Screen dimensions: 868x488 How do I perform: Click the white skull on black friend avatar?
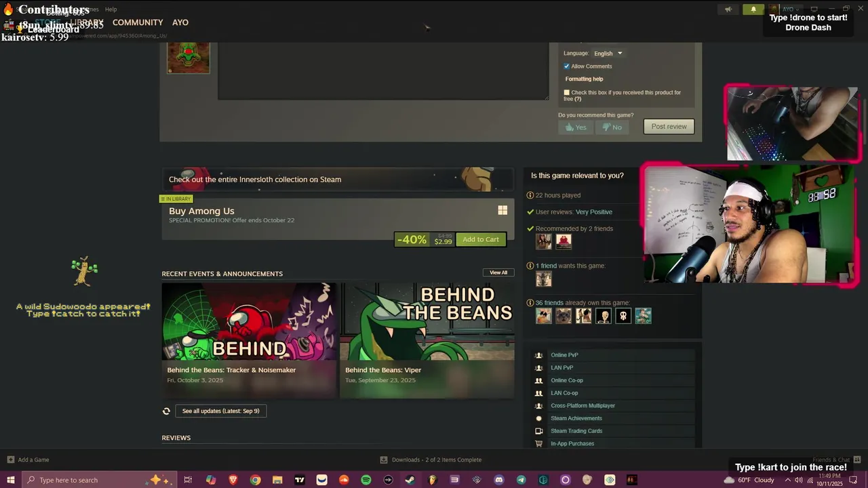(x=623, y=316)
